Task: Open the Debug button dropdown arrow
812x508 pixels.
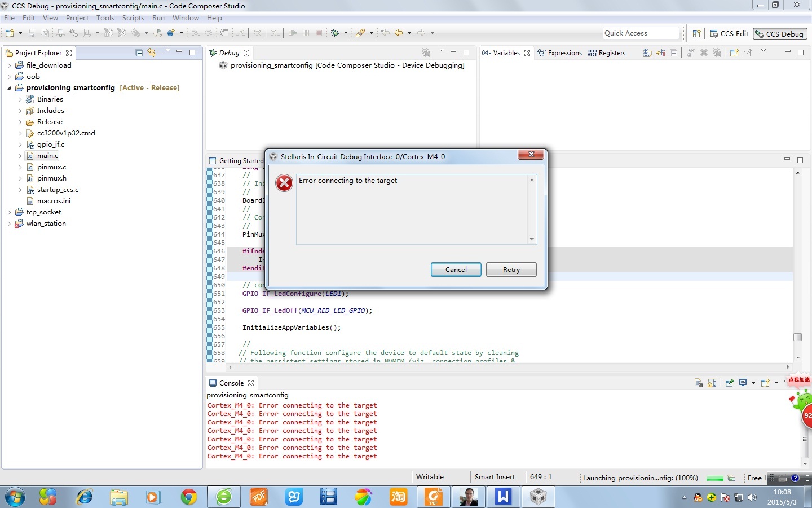Action: pos(346,33)
